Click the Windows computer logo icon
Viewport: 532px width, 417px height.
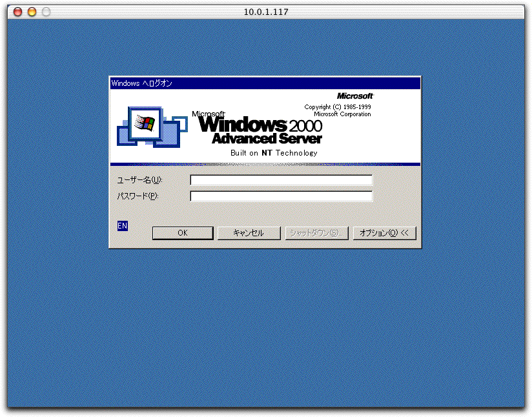coord(152,127)
